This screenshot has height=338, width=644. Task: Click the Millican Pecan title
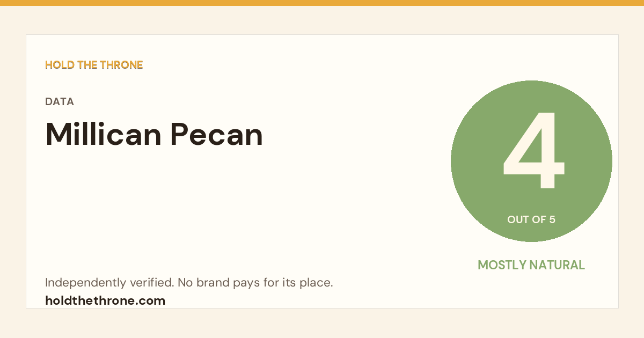tap(154, 134)
